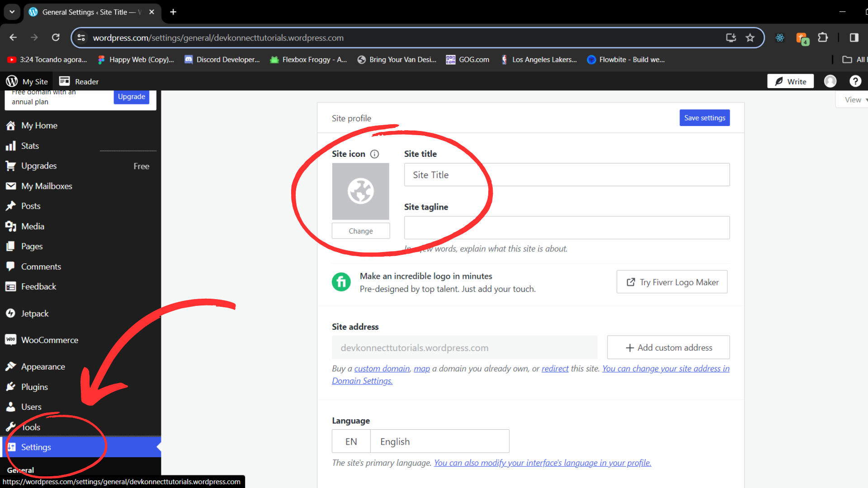This screenshot has height=488, width=868.
Task: Open the browser side panel icon
Action: (x=854, y=38)
